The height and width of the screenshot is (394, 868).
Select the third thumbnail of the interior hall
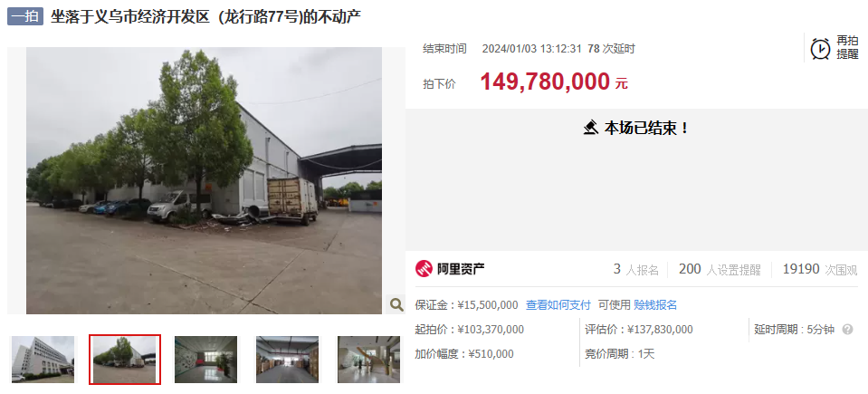pyautogui.click(x=206, y=360)
